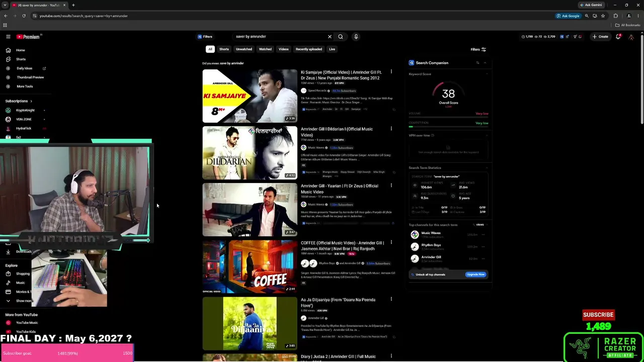Click Ask Gemini button
The image size is (644, 362).
click(x=591, y=5)
